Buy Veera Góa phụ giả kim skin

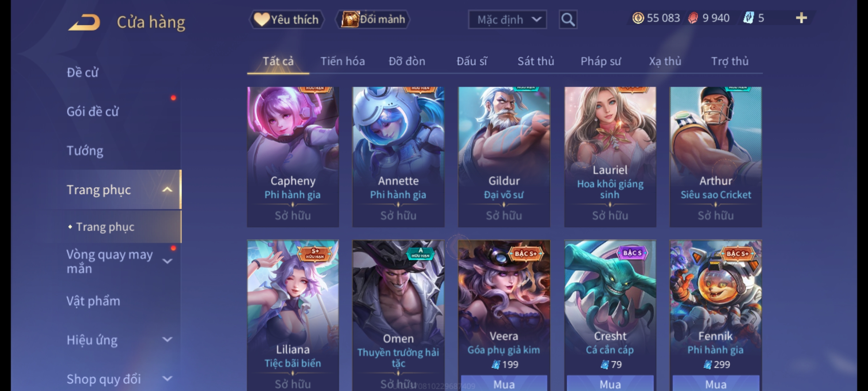point(504,383)
